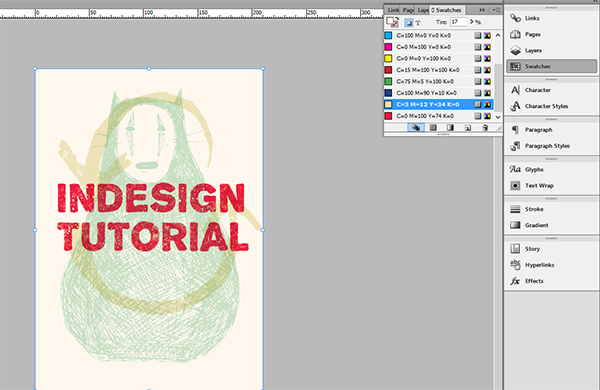Open the Paragraph panel
The height and width of the screenshot is (390, 600).
click(x=551, y=130)
